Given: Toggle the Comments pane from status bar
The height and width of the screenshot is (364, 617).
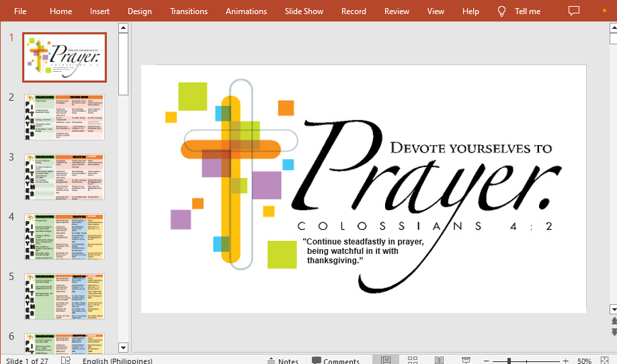Looking at the screenshot, I should click(335, 361).
